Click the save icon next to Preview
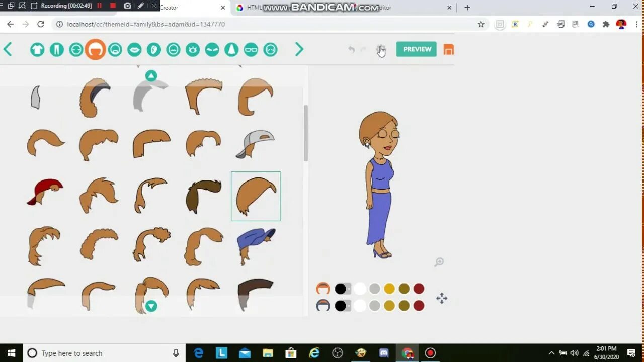644x362 pixels. (x=448, y=49)
